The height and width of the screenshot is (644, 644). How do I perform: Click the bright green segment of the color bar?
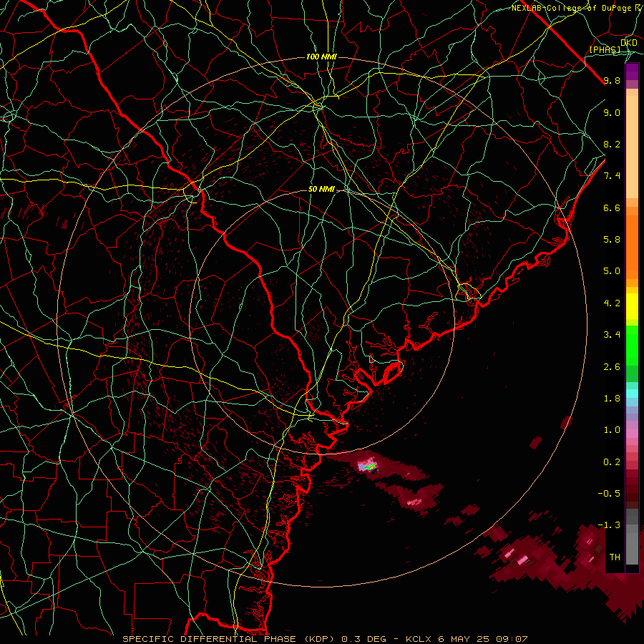click(632, 345)
